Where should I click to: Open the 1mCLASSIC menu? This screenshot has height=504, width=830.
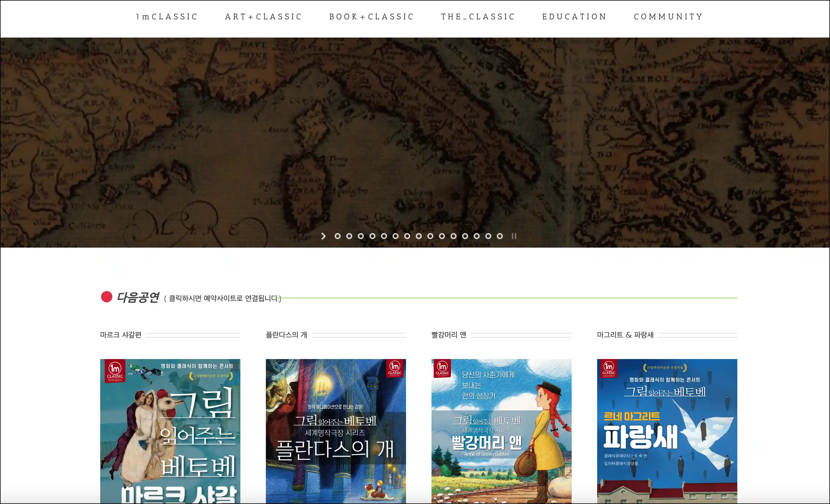point(167,16)
